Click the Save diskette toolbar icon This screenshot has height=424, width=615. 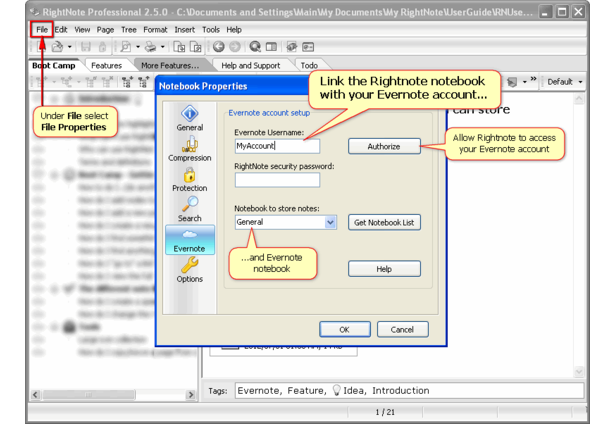click(86, 47)
